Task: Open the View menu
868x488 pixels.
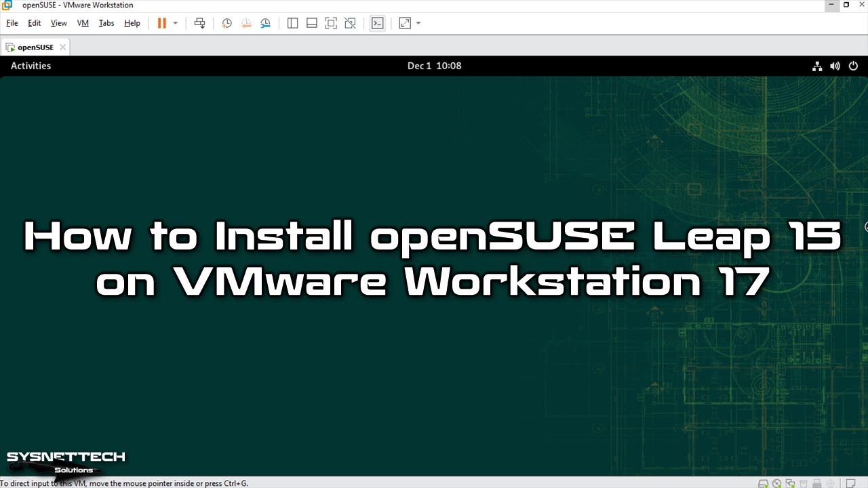Action: (59, 23)
